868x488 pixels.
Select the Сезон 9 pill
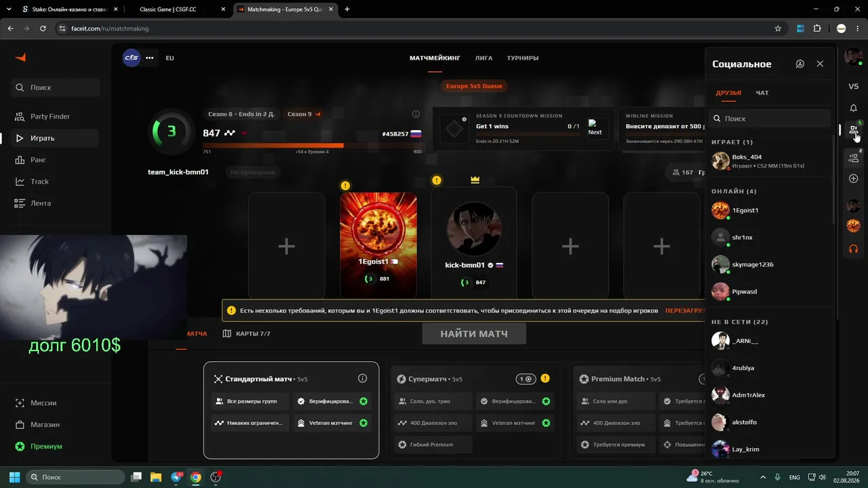[304, 114]
